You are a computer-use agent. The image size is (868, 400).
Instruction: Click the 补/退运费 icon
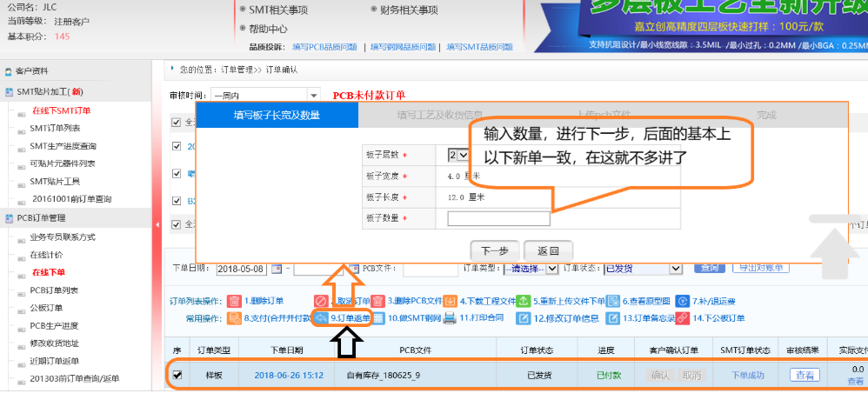click(x=683, y=301)
